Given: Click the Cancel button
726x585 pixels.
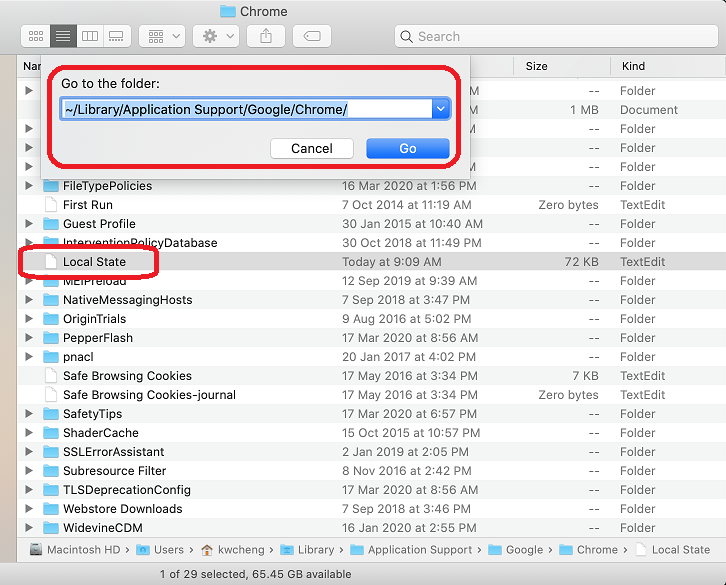Looking at the screenshot, I should click(x=312, y=148).
